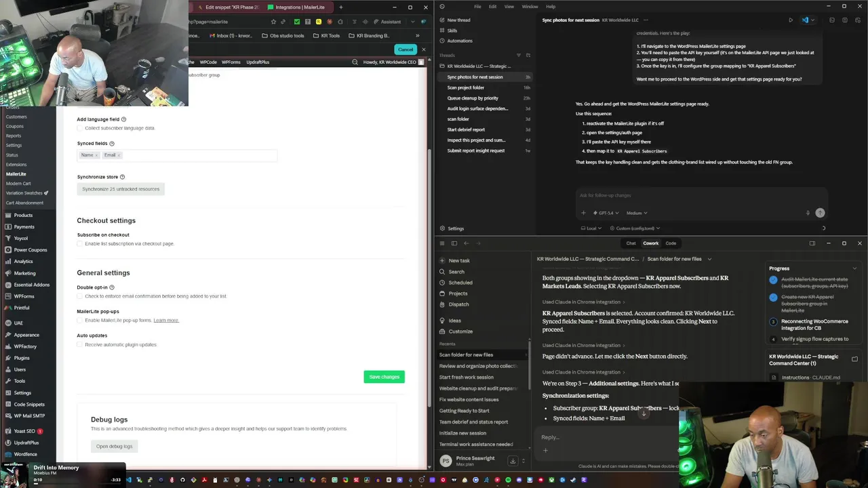The height and width of the screenshot is (488, 868).
Task: Open Analytics in WordPress sidebar
Action: [23, 261]
